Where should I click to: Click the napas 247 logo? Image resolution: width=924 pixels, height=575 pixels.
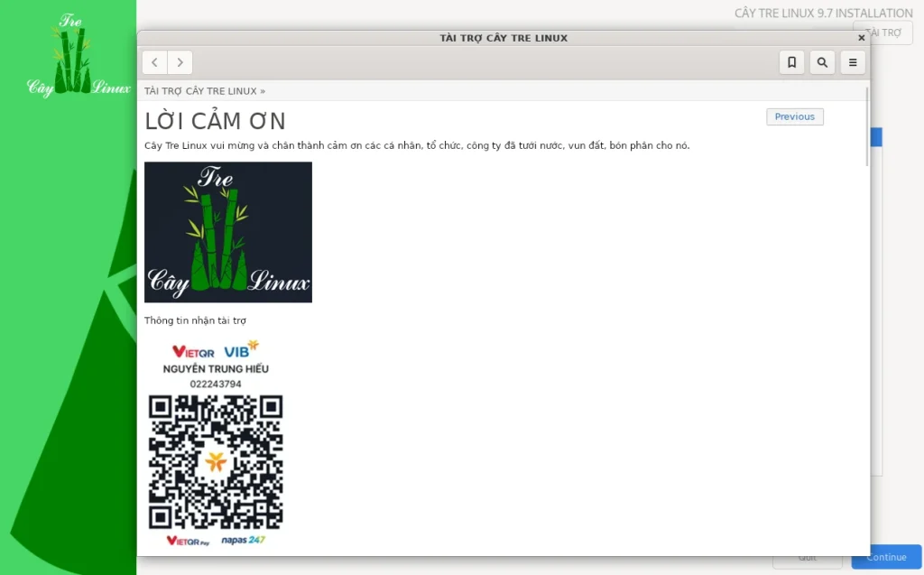tap(244, 540)
